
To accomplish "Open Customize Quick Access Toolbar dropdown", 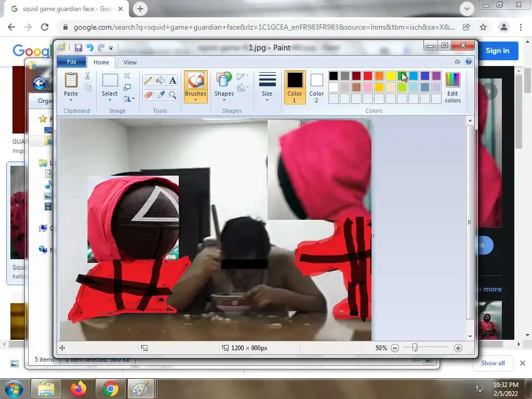I will pos(111,48).
